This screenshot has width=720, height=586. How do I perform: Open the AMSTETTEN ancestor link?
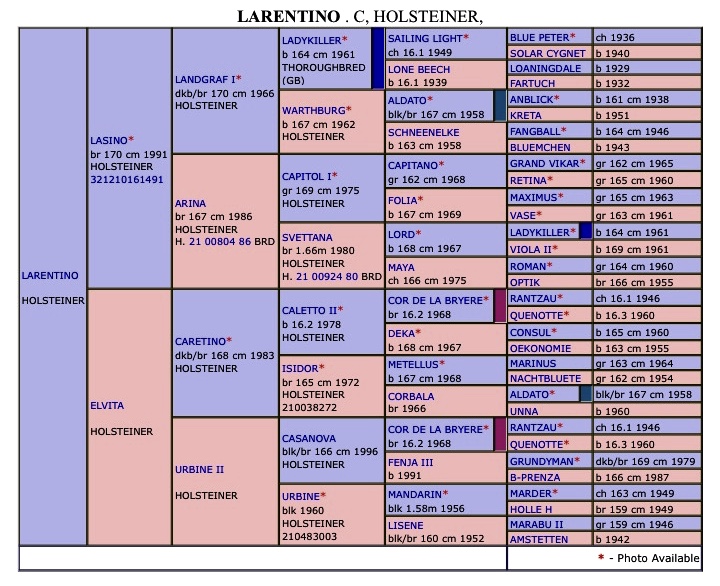(542, 540)
